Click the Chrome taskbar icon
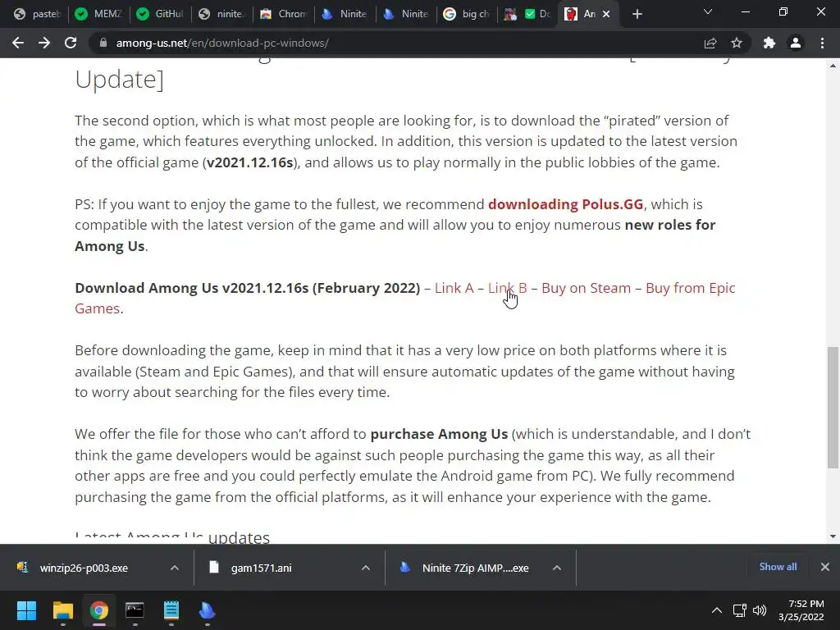This screenshot has width=840, height=630. pyautogui.click(x=99, y=610)
